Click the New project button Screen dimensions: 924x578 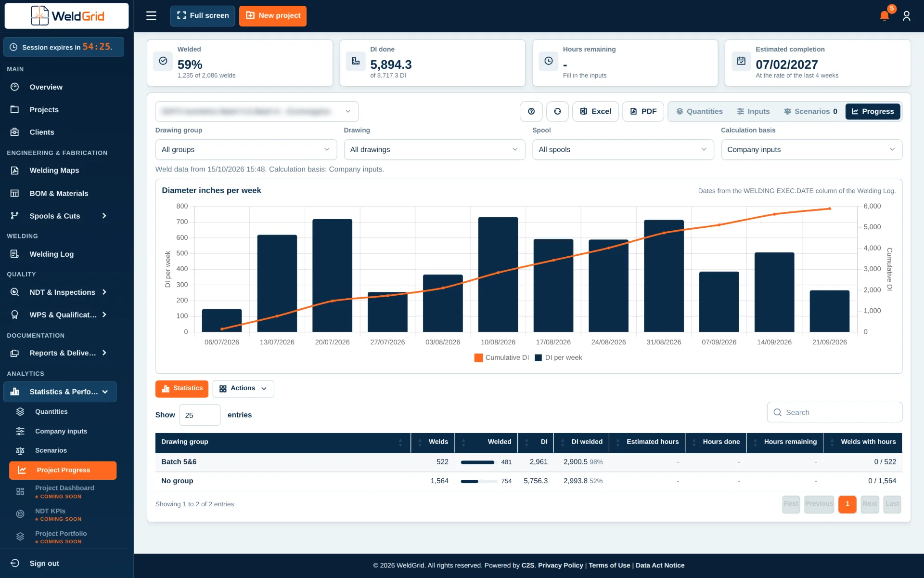[x=272, y=16]
